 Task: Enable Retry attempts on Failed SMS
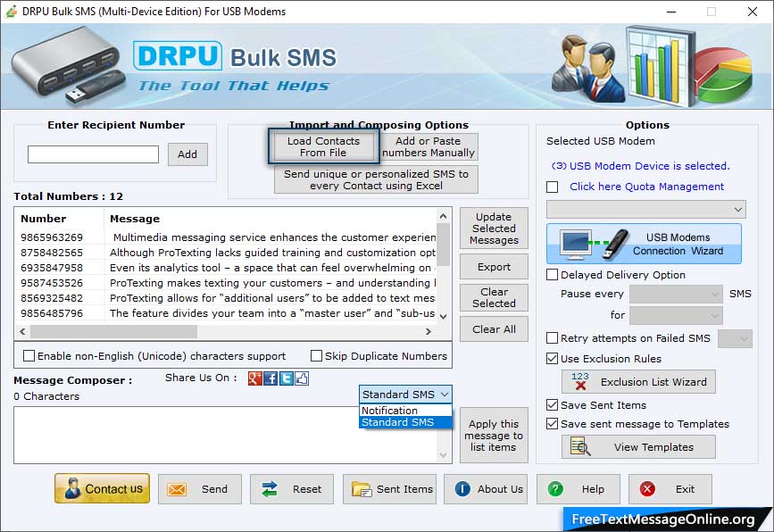pyautogui.click(x=553, y=338)
